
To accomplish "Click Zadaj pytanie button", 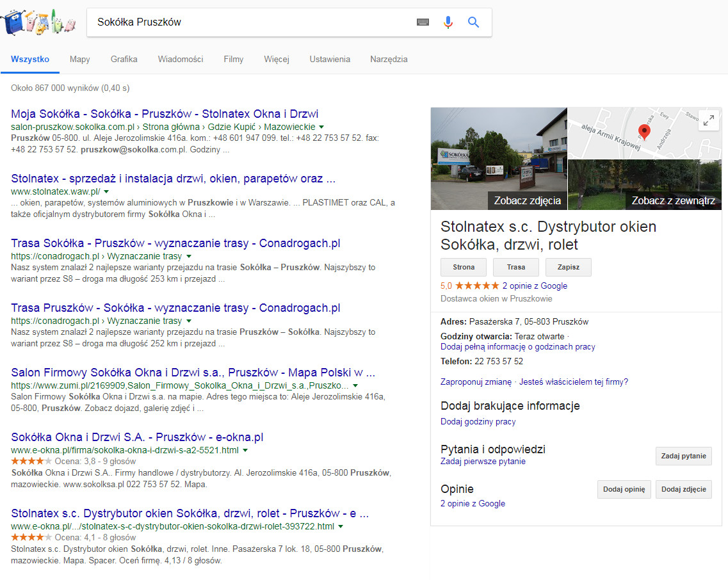I will click(x=683, y=456).
